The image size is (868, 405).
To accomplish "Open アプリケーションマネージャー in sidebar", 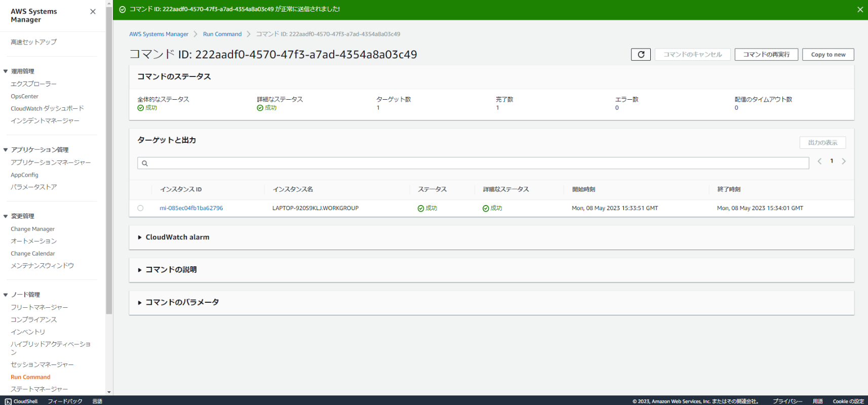I will 51,163.
